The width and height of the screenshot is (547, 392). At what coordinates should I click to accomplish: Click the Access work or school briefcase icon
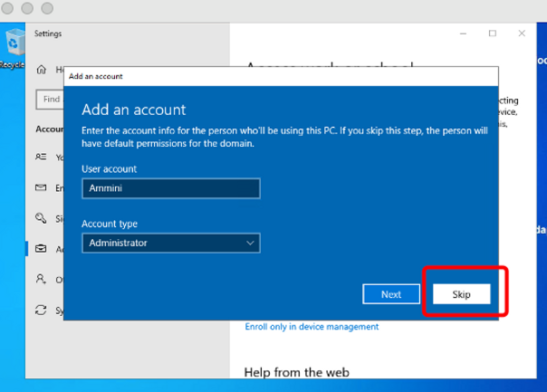[x=41, y=249]
